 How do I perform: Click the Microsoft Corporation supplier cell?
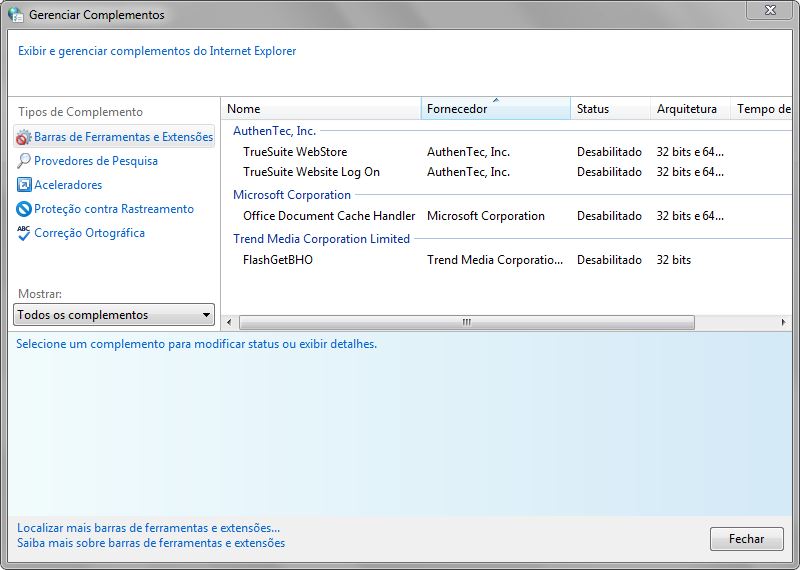[486, 216]
